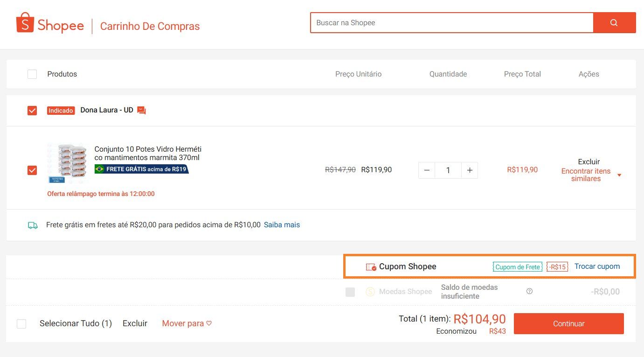Open the product thumbnail image
The image size is (644, 357).
pos(67,163)
